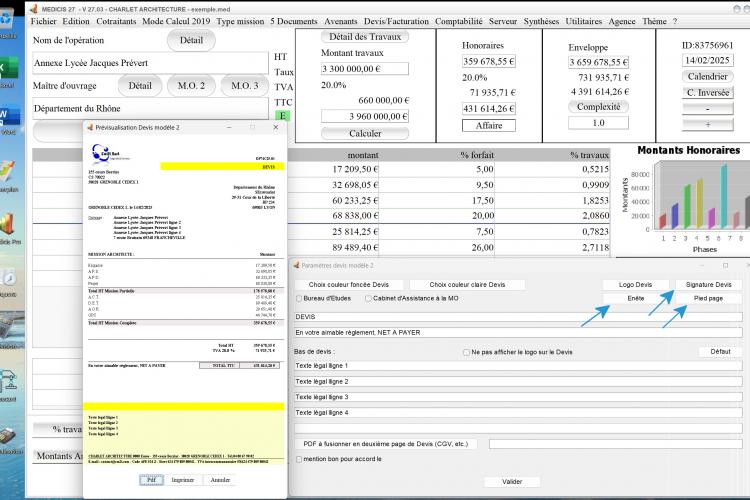This screenshot has height=500, width=750.
Task: Open the Devis/Facturation menu
Action: [x=396, y=22]
